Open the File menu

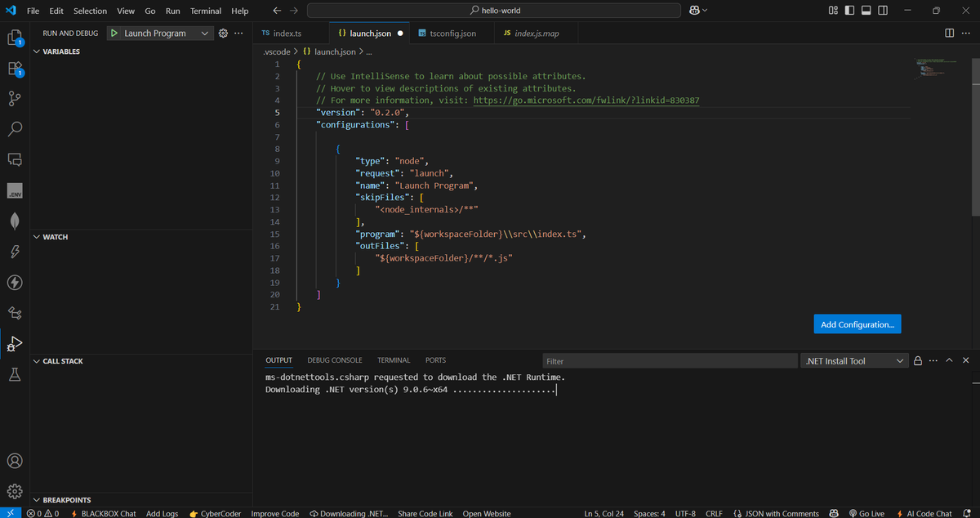[33, 11]
